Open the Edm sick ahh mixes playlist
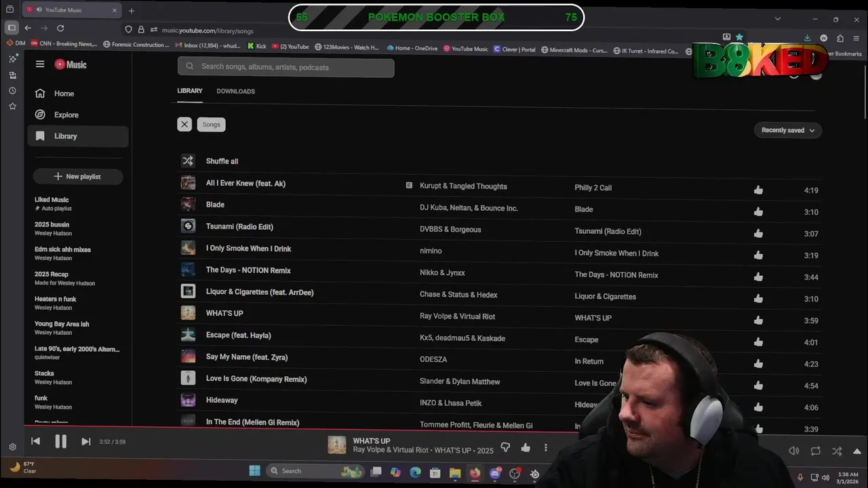This screenshot has width=868, height=488. (x=62, y=253)
